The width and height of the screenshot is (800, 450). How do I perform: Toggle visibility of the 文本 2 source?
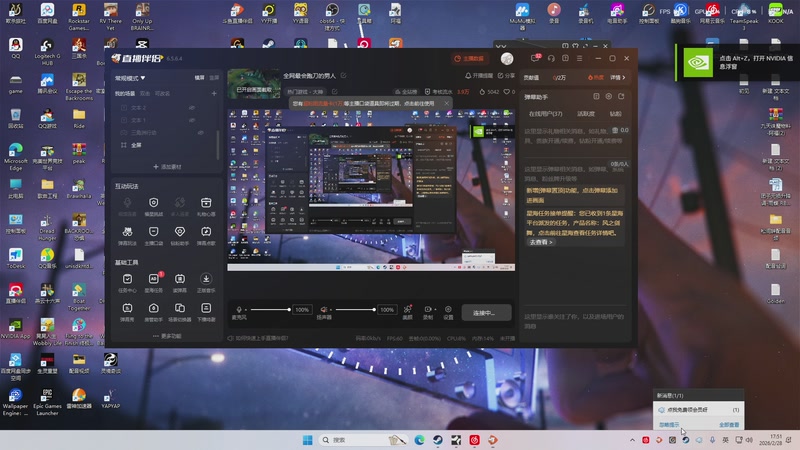coord(192,108)
